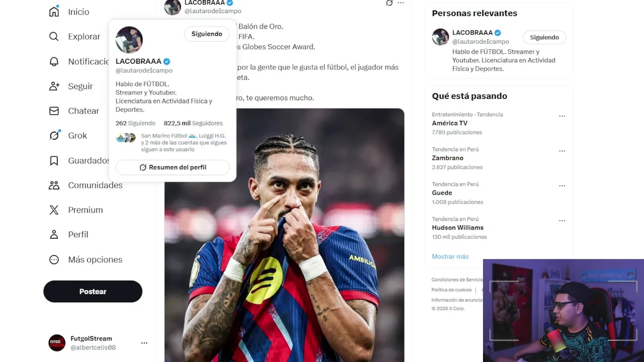
Task: Toggle Siguiendo in the Personas relevantes panel
Action: coord(544,37)
